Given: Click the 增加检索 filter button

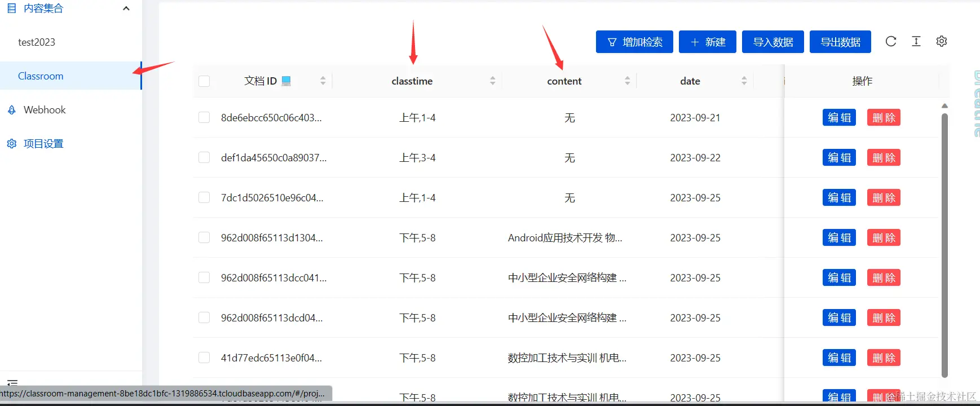Looking at the screenshot, I should 634,42.
